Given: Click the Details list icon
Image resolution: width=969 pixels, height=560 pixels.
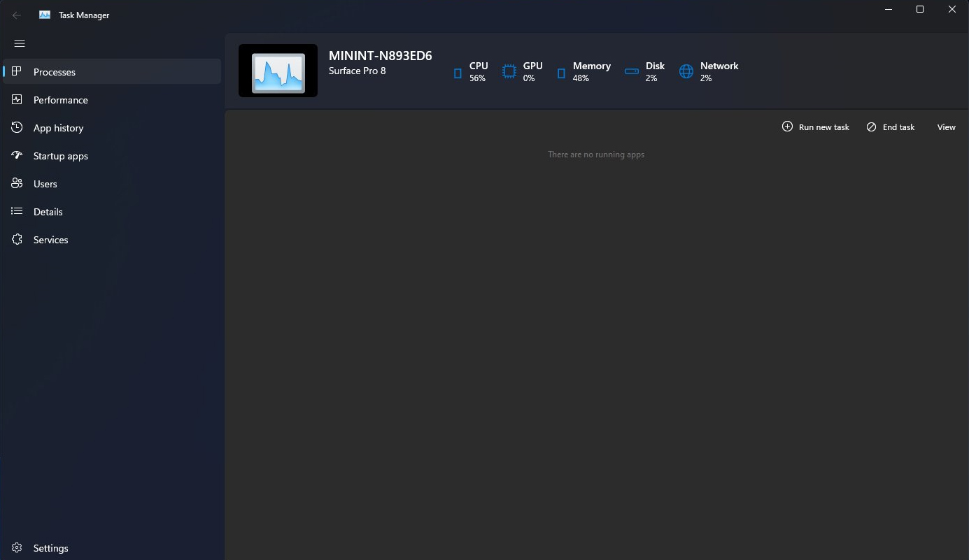Looking at the screenshot, I should pos(17,212).
